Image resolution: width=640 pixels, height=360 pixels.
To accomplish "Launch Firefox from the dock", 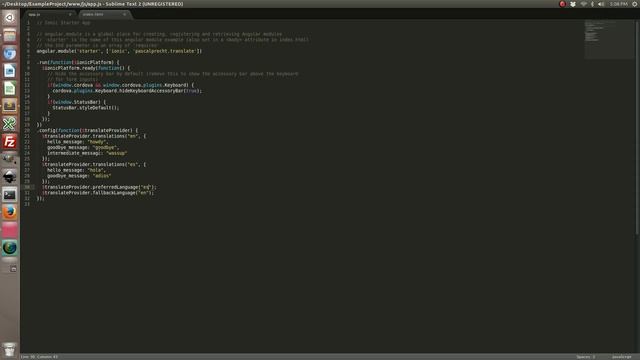I will coord(9,212).
